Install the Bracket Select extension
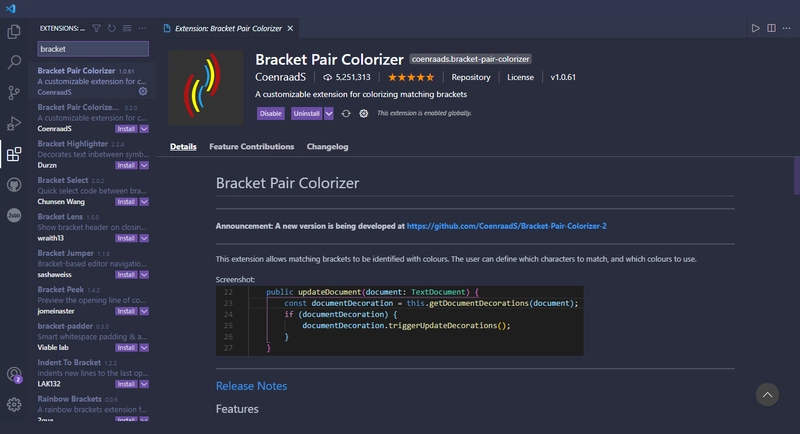The width and height of the screenshot is (800, 434). pos(126,202)
